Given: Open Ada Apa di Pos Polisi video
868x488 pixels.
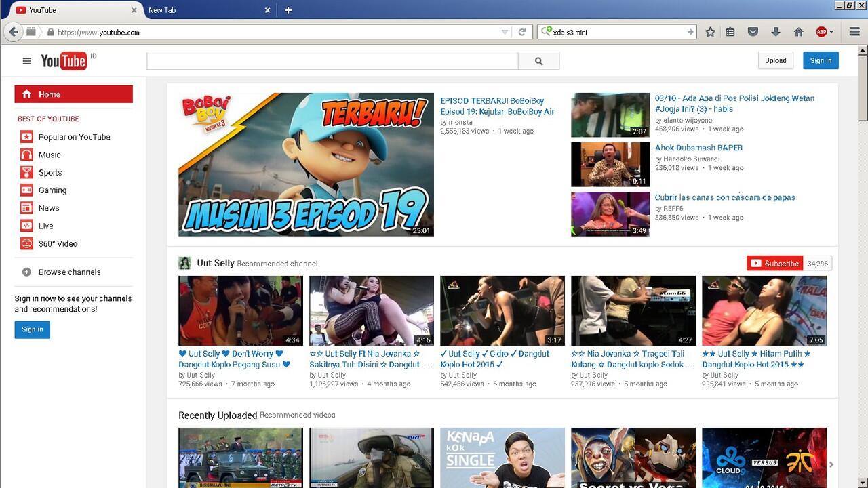Looking at the screenshot, I should (734, 103).
